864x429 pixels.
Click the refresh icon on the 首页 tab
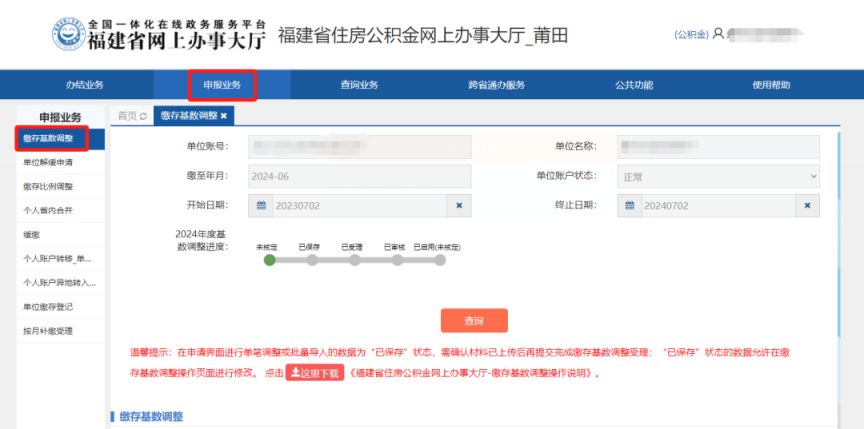pos(143,116)
